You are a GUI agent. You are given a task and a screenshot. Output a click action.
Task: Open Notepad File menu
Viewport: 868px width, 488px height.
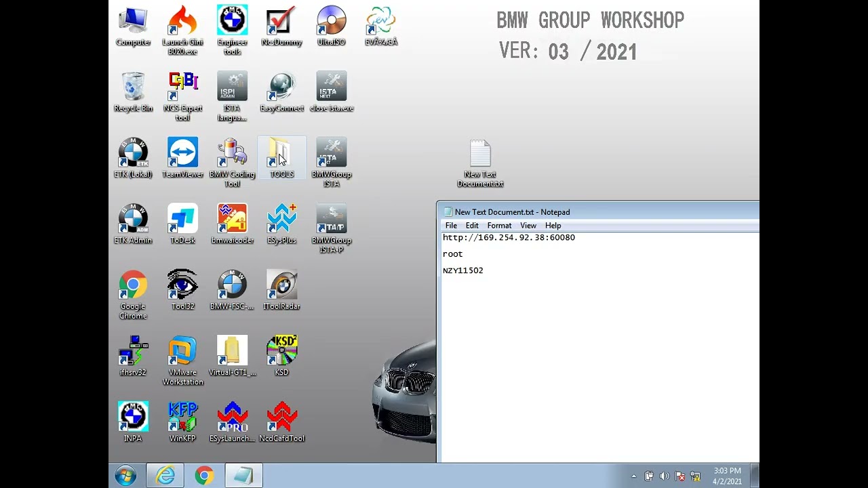click(451, 226)
